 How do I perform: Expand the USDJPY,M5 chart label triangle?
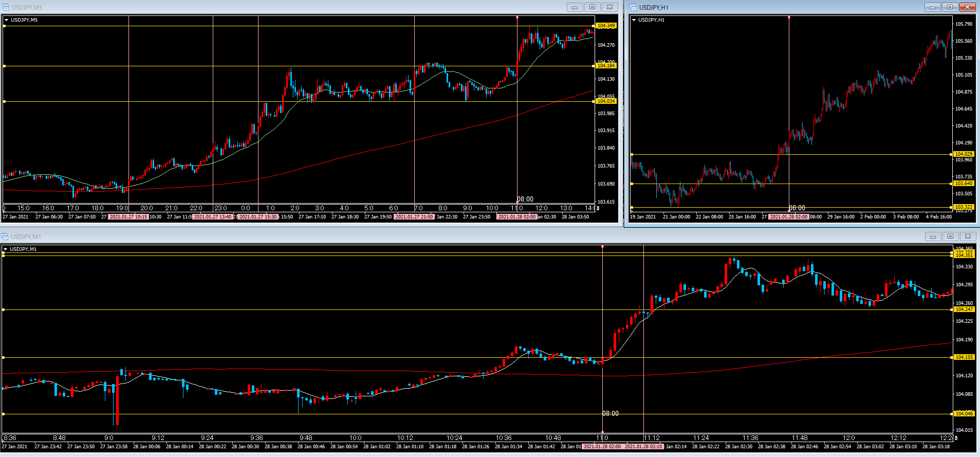click(x=6, y=20)
